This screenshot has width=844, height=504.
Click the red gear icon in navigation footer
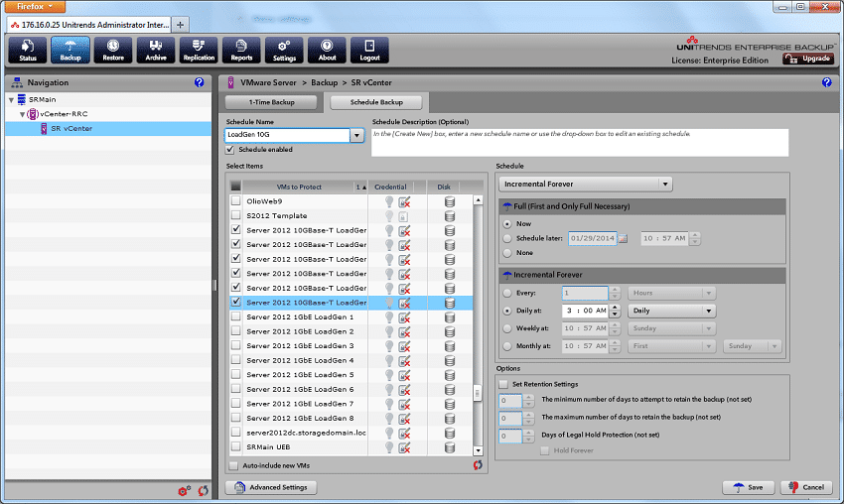[x=184, y=490]
